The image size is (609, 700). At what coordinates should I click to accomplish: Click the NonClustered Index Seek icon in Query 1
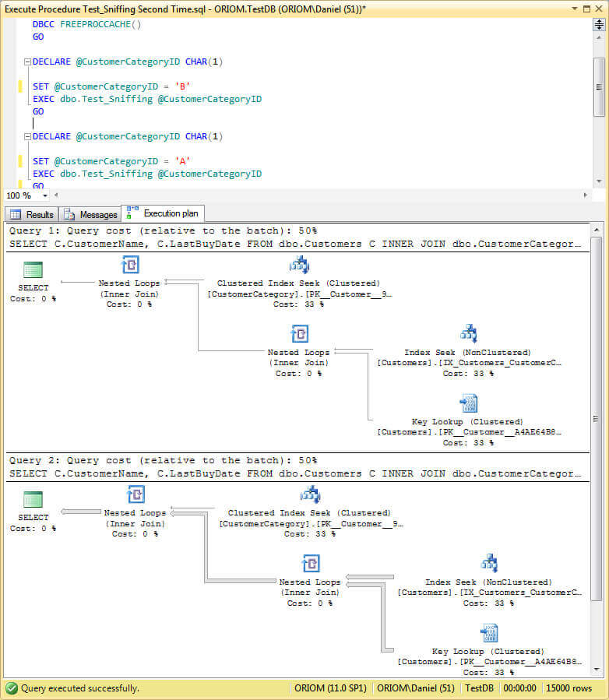(x=468, y=334)
